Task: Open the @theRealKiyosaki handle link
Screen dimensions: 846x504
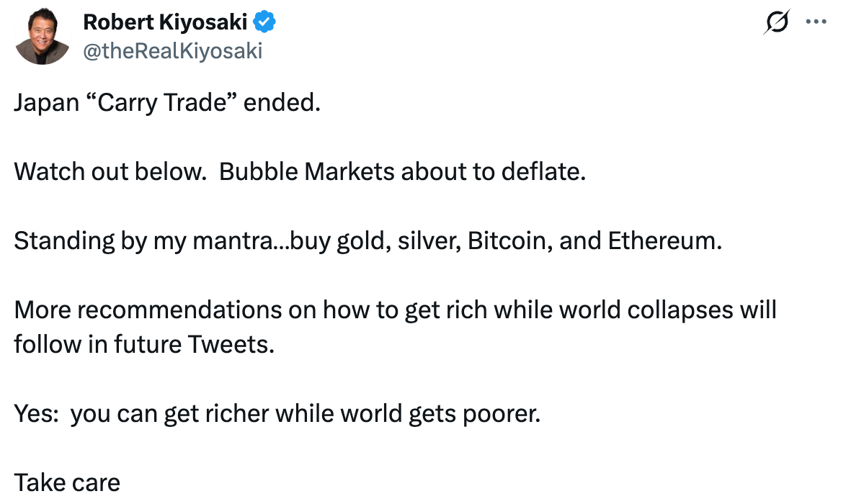Action: pyautogui.click(x=173, y=51)
